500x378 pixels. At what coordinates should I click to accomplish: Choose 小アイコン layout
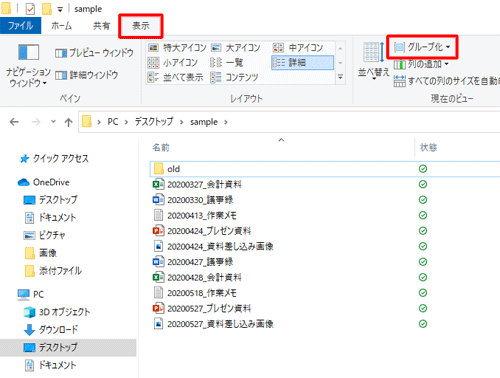click(x=173, y=62)
